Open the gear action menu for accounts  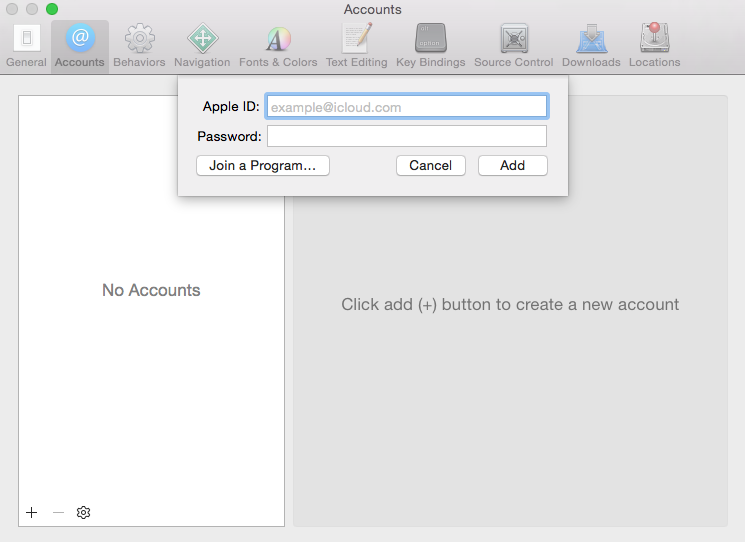click(x=83, y=513)
